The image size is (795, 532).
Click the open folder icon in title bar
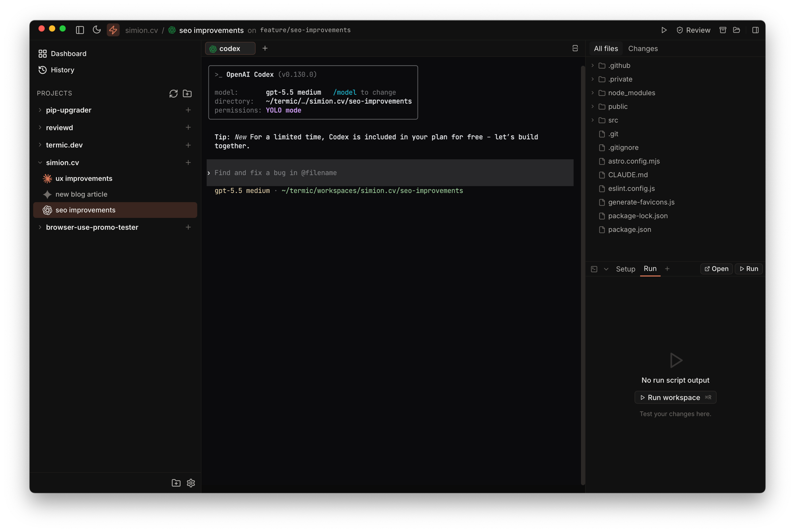click(737, 30)
